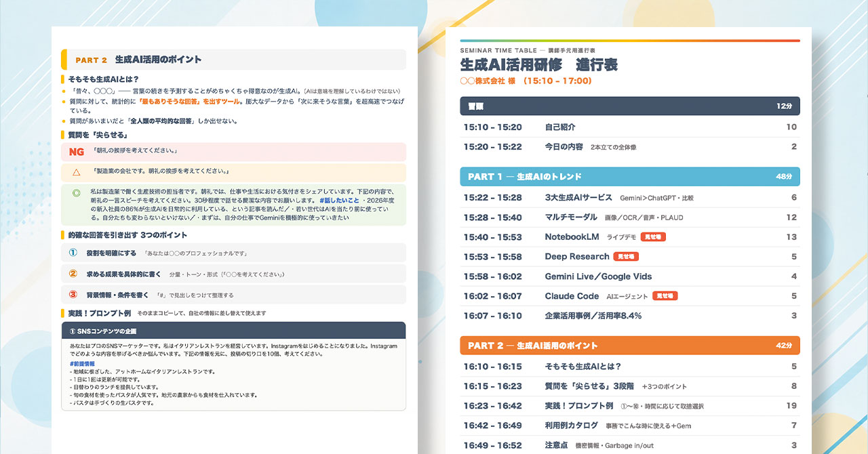Click the 「朝礼の挨拶を考えてください。」 NG example text
Image resolution: width=868 pixels, height=454 pixels.
(x=136, y=150)
